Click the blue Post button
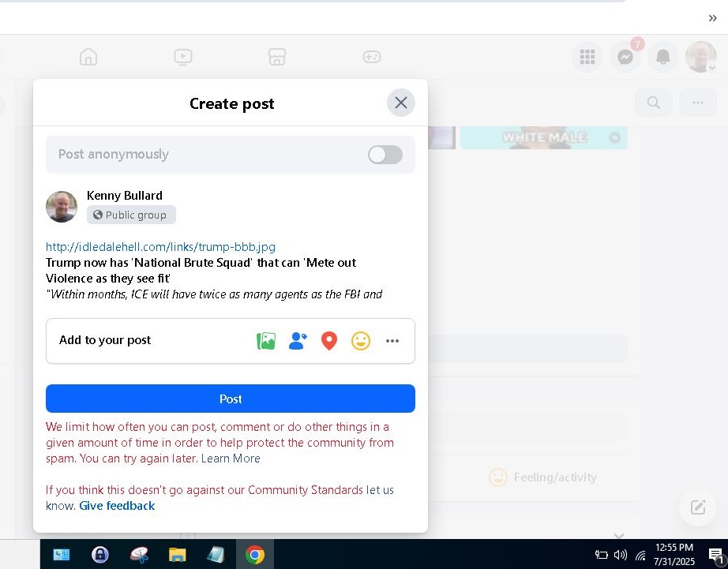 231,399
